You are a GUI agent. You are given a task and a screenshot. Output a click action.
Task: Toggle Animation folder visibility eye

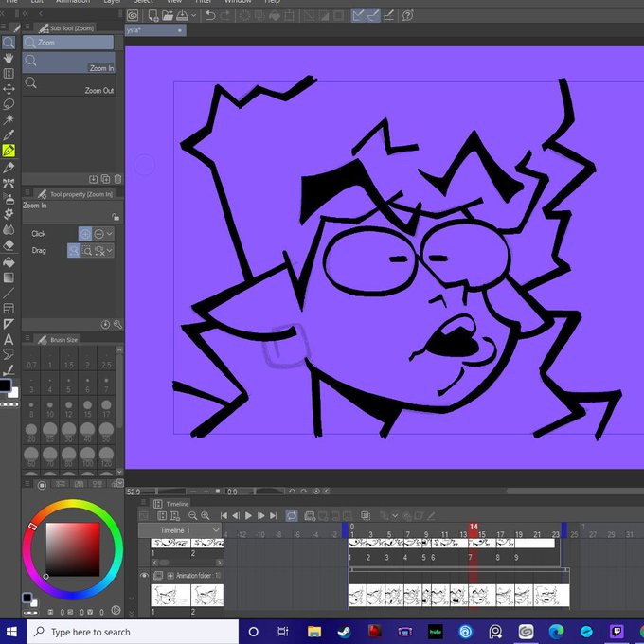(144, 576)
